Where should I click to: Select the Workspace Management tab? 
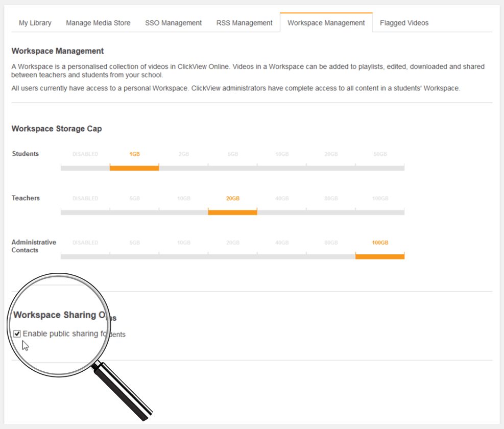tap(326, 22)
